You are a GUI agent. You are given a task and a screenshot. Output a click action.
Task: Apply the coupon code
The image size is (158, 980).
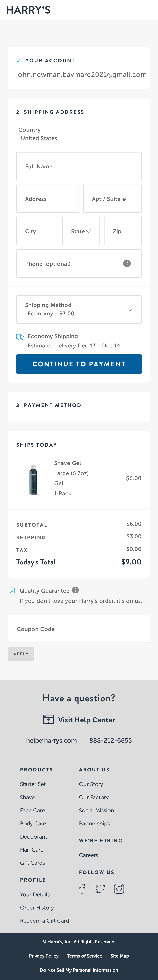click(x=21, y=654)
